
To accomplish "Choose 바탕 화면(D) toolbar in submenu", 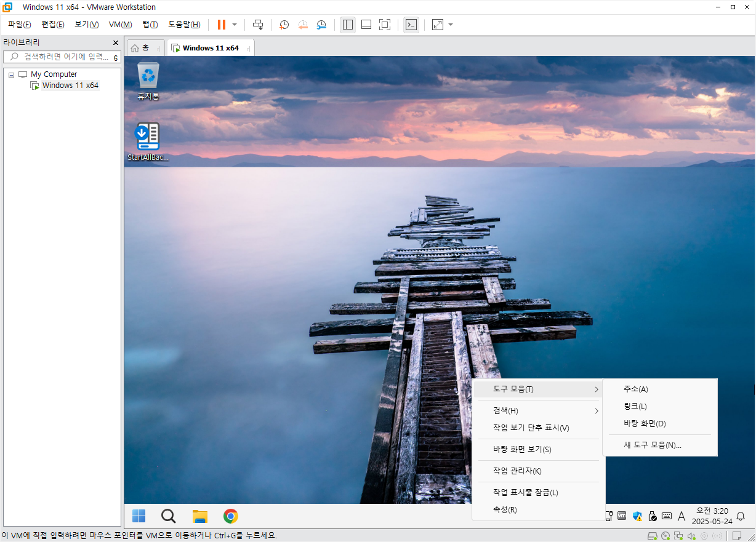I will (x=660, y=423).
